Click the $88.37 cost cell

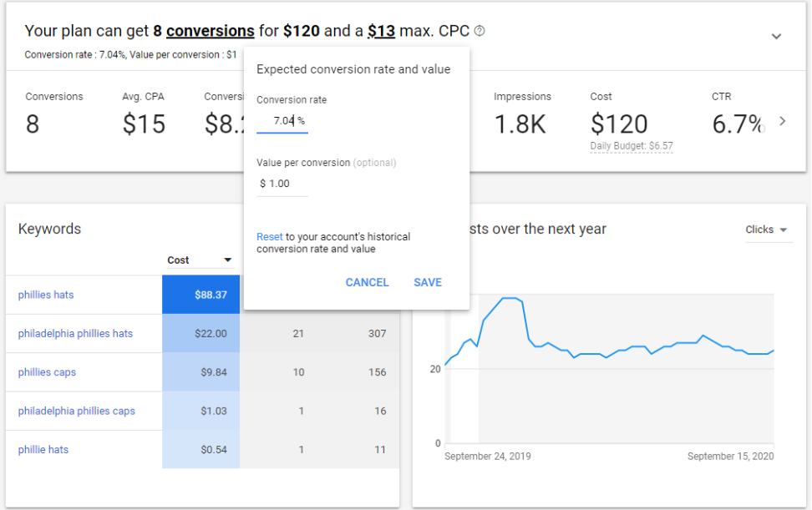[200, 295]
